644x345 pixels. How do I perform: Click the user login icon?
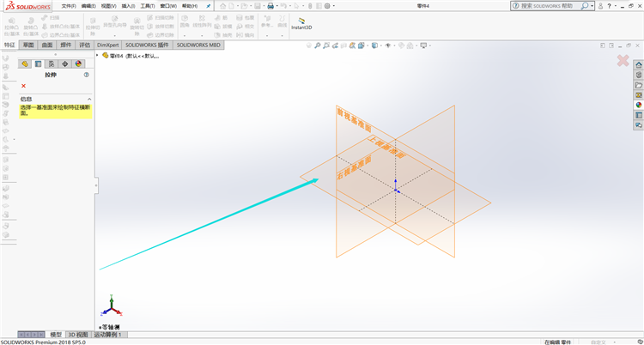pos(600,6)
